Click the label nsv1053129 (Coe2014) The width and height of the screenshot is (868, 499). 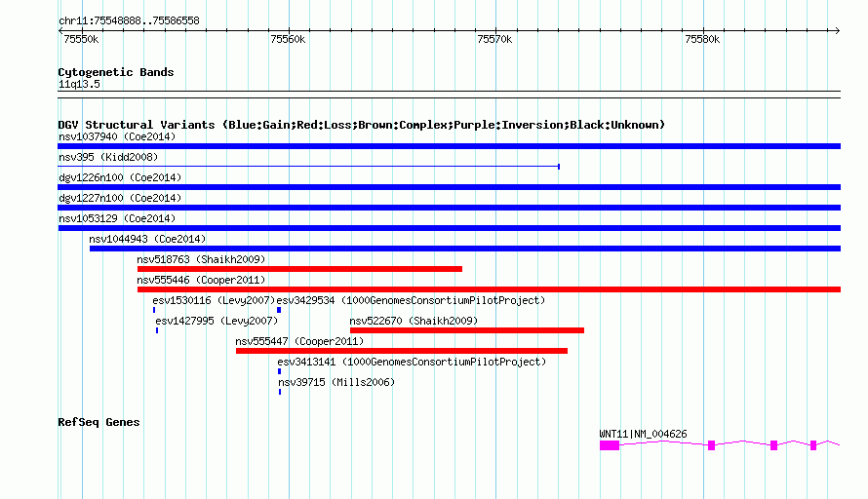(x=117, y=218)
